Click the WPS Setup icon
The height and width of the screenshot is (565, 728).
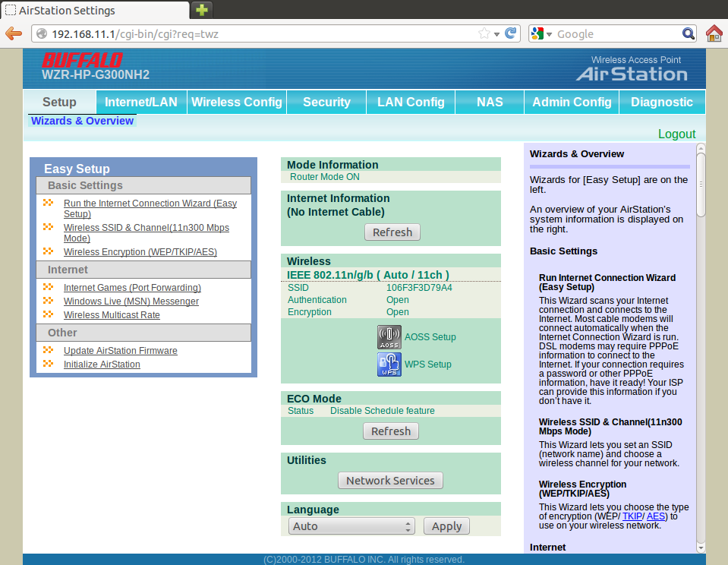click(x=389, y=365)
